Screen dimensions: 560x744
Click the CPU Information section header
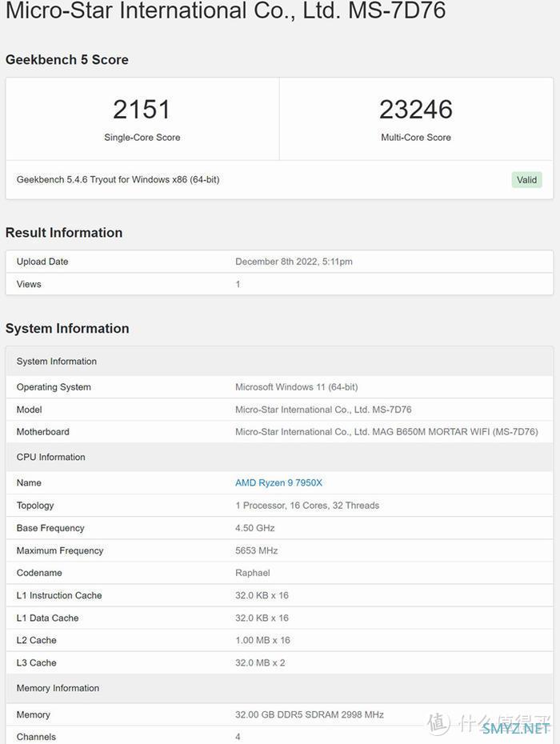(x=279, y=457)
